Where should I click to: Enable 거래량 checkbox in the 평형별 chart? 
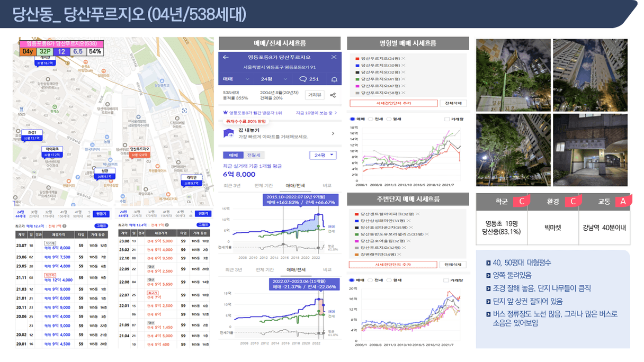tap(446, 119)
